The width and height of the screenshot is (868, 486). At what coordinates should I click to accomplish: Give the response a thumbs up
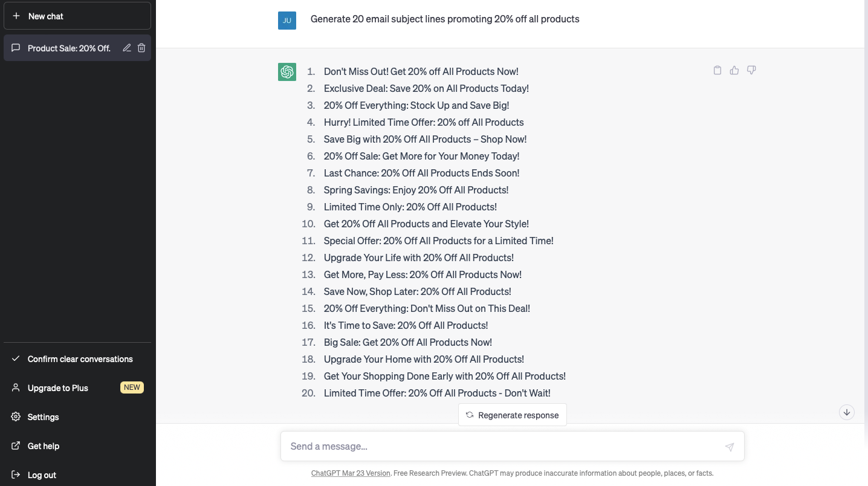coord(734,70)
